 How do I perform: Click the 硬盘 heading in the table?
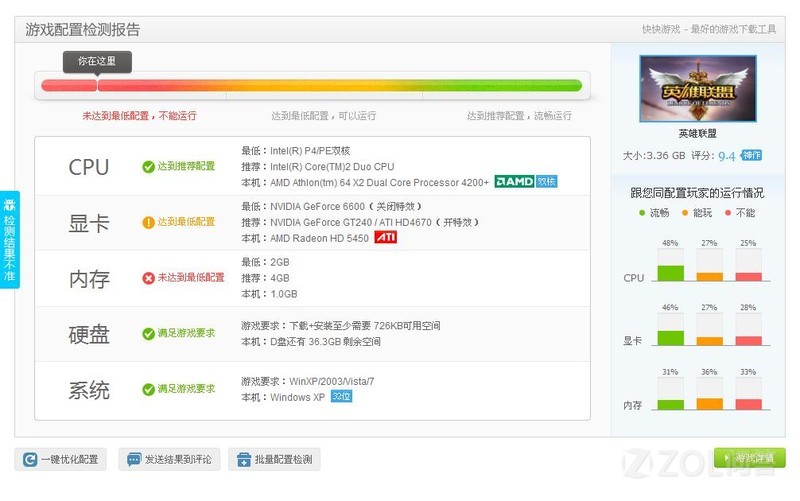[x=89, y=334]
